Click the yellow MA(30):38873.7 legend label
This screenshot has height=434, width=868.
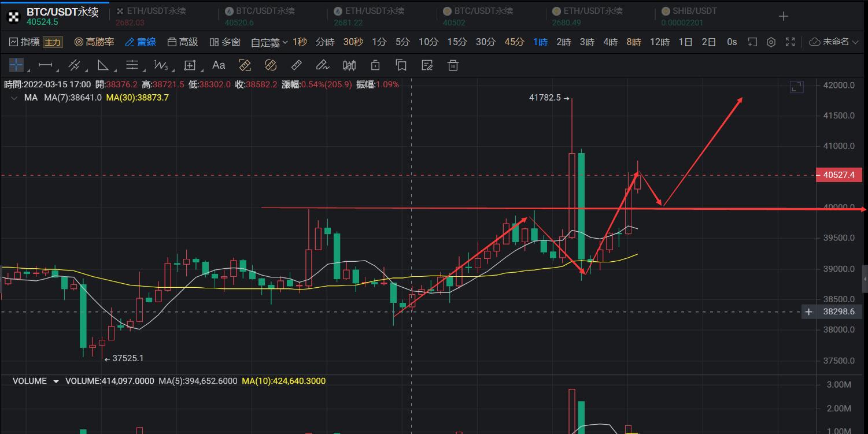pyautogui.click(x=137, y=98)
